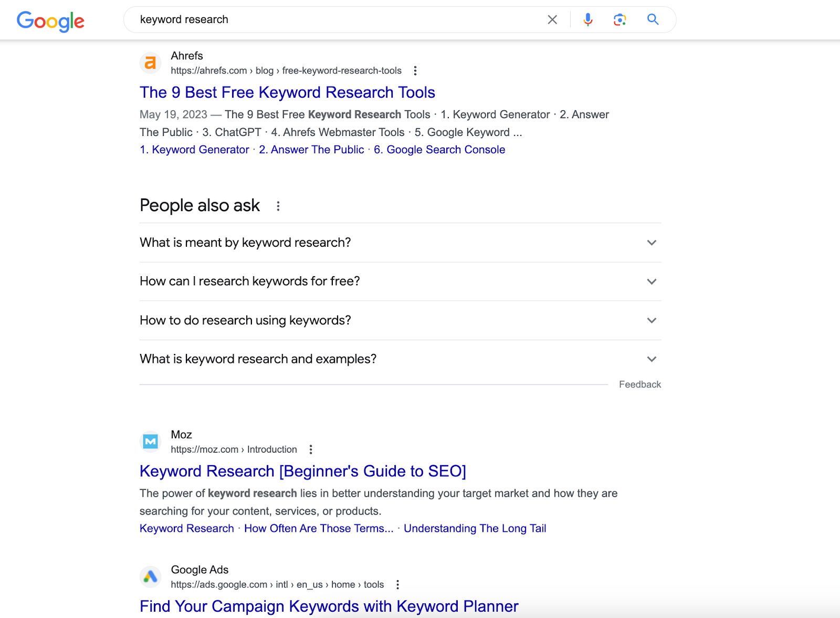Open Google Lens image search
The image size is (840, 618).
(x=619, y=19)
